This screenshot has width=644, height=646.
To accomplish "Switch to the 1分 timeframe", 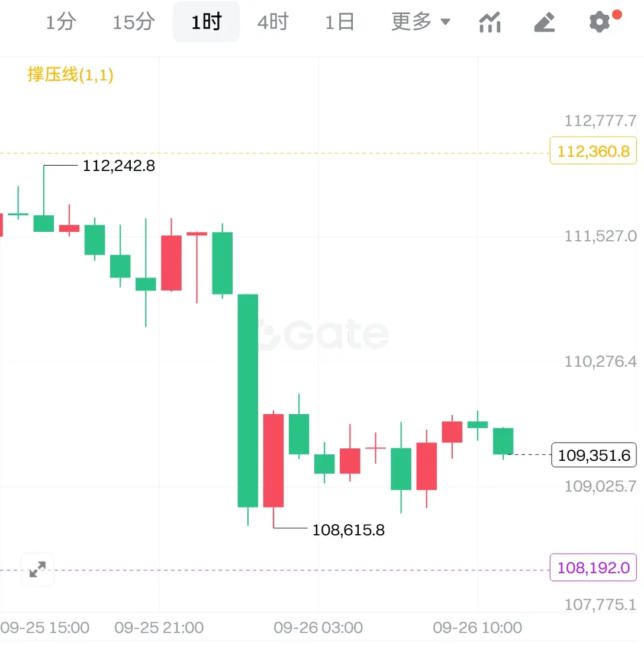I will point(61,22).
